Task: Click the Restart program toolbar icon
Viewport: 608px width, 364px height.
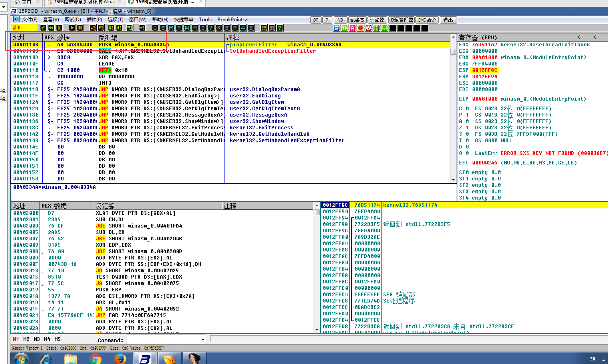Action: coord(51,28)
